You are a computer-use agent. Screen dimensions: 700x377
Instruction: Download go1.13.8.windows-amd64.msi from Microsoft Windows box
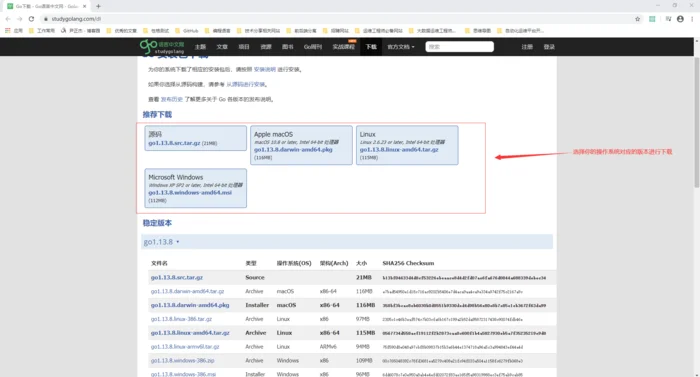click(190, 193)
